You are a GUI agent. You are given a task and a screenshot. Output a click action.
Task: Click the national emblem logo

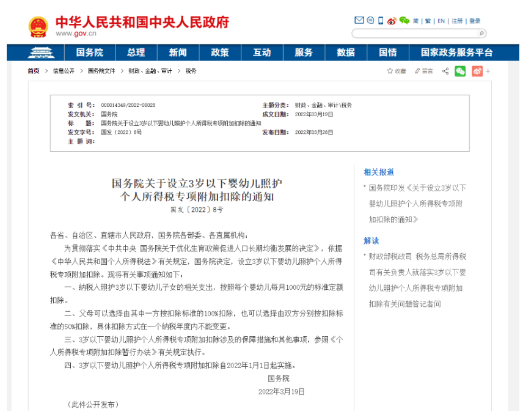coord(38,27)
